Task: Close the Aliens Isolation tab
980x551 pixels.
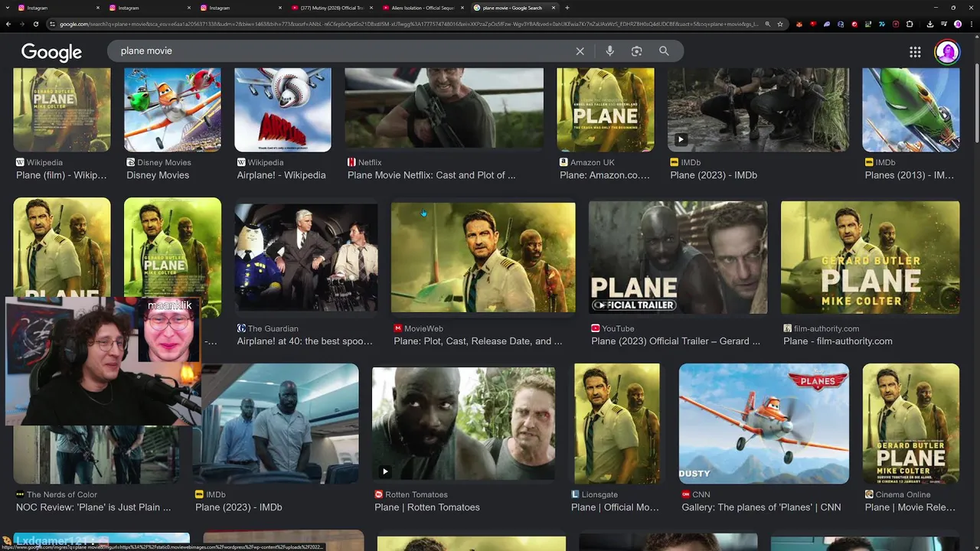Action: 462,8
